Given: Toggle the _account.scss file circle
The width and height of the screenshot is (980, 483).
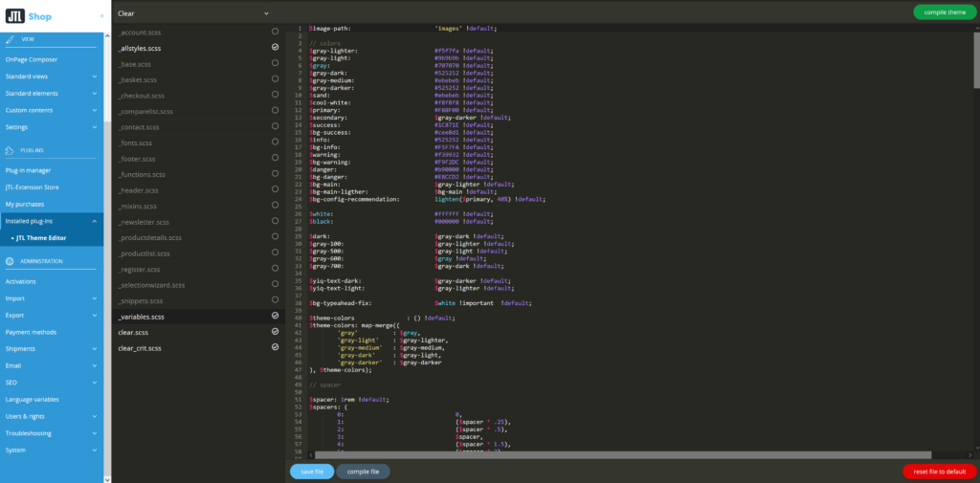Looking at the screenshot, I should point(276,31).
